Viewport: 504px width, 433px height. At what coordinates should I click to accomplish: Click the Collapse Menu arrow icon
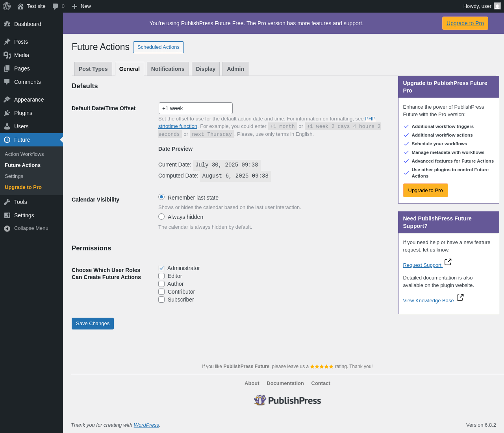pyautogui.click(x=7, y=228)
